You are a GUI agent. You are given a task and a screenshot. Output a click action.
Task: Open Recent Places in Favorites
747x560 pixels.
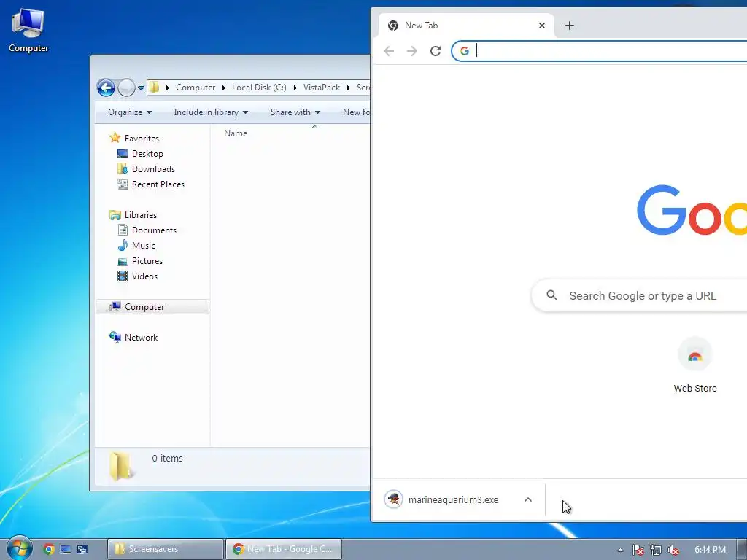click(x=158, y=184)
